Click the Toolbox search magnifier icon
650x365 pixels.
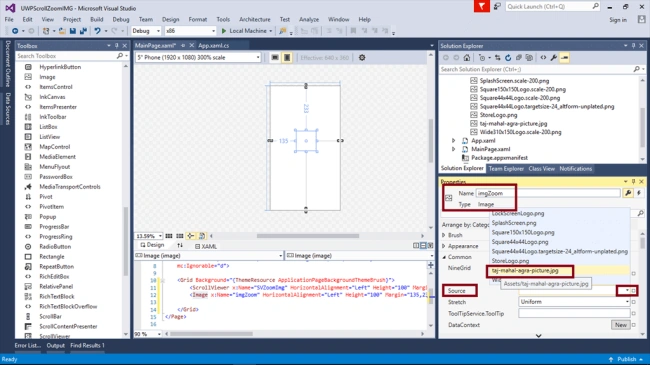(x=120, y=56)
